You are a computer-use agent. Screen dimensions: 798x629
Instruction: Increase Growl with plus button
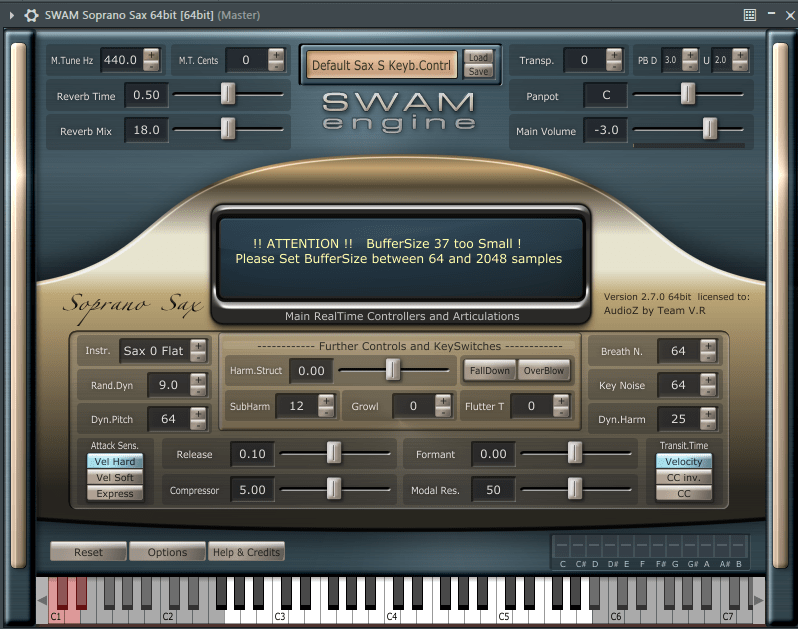coord(443,400)
